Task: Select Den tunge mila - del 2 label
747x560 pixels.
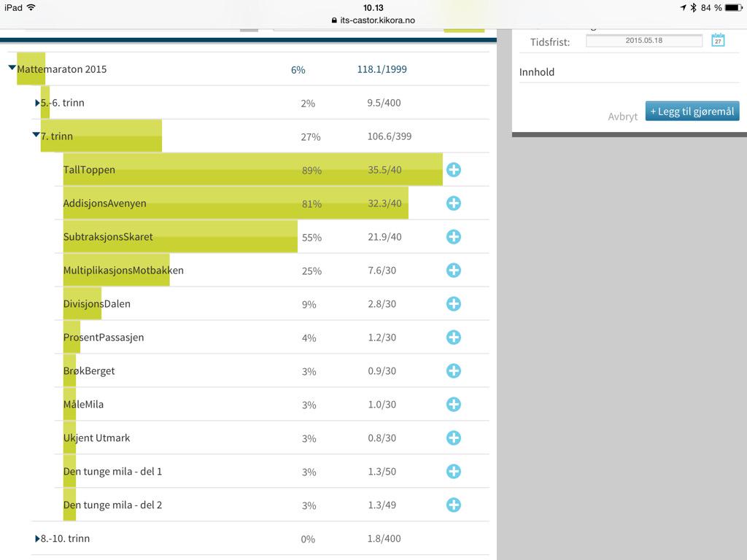Action: click(x=112, y=505)
